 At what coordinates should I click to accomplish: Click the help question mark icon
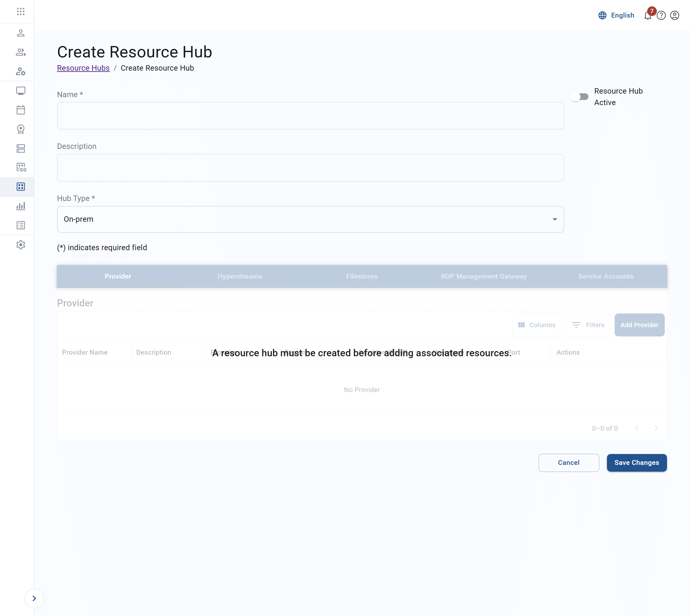click(661, 15)
